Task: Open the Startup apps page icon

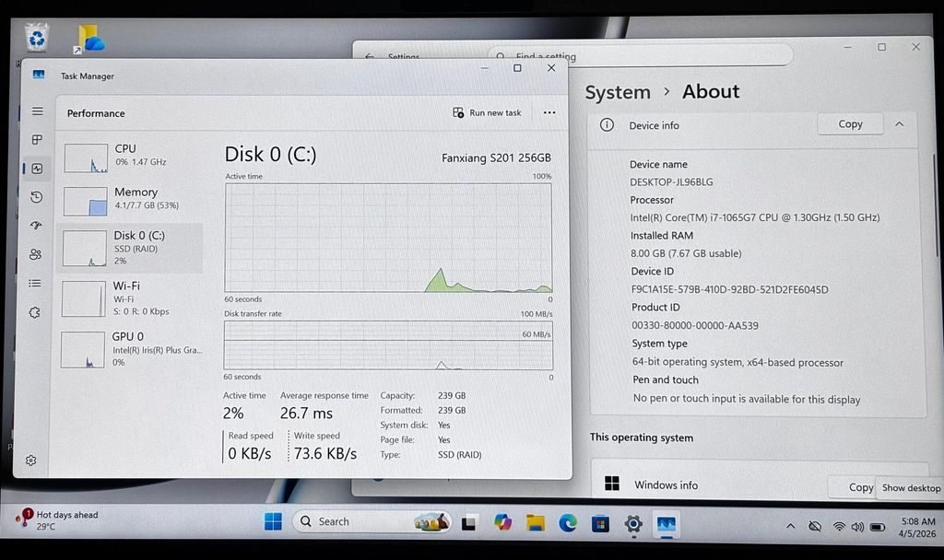Action: tap(36, 226)
